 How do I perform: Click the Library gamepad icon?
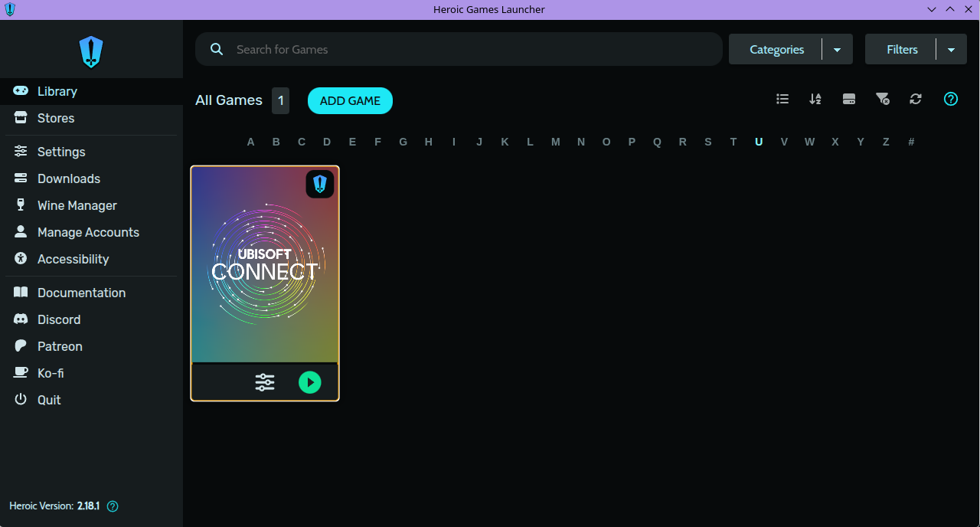tap(21, 91)
